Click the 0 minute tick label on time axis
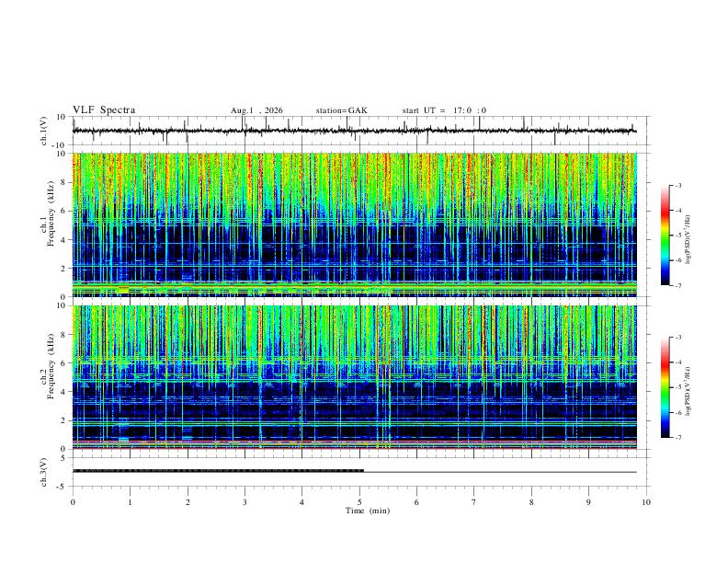 [x=73, y=502]
